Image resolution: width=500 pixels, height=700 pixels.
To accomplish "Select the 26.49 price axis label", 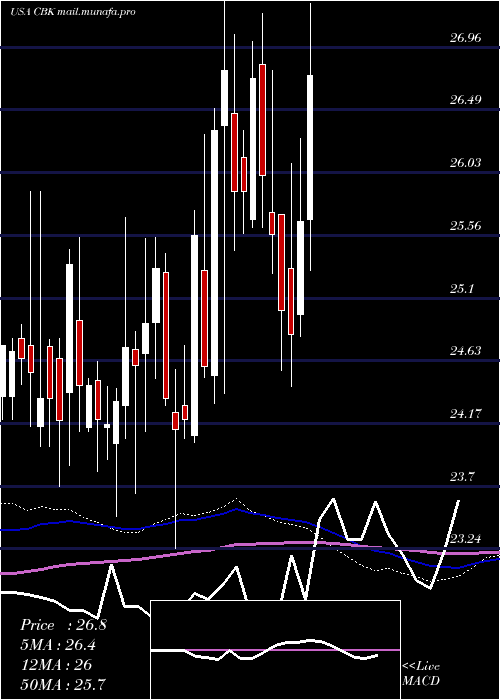I will click(x=466, y=100).
